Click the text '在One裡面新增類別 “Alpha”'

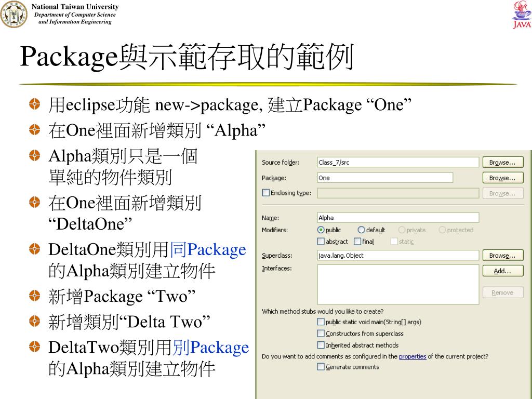[x=157, y=130]
